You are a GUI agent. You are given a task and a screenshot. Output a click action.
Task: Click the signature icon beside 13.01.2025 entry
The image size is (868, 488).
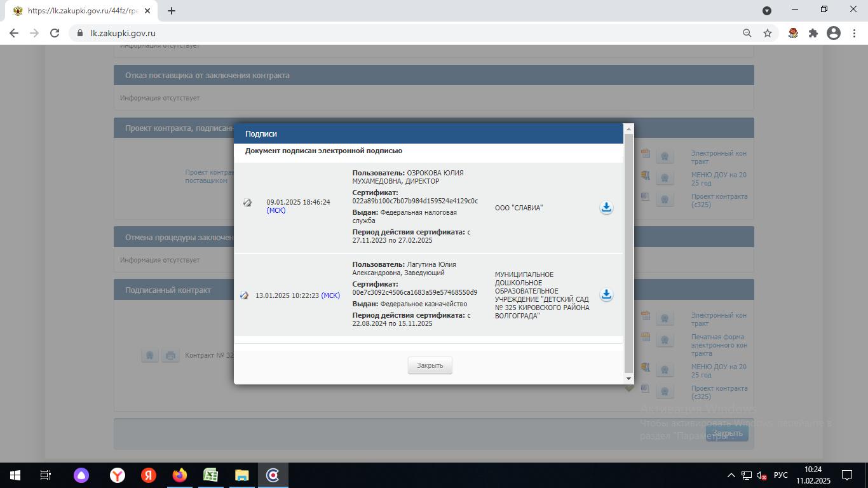click(x=244, y=295)
